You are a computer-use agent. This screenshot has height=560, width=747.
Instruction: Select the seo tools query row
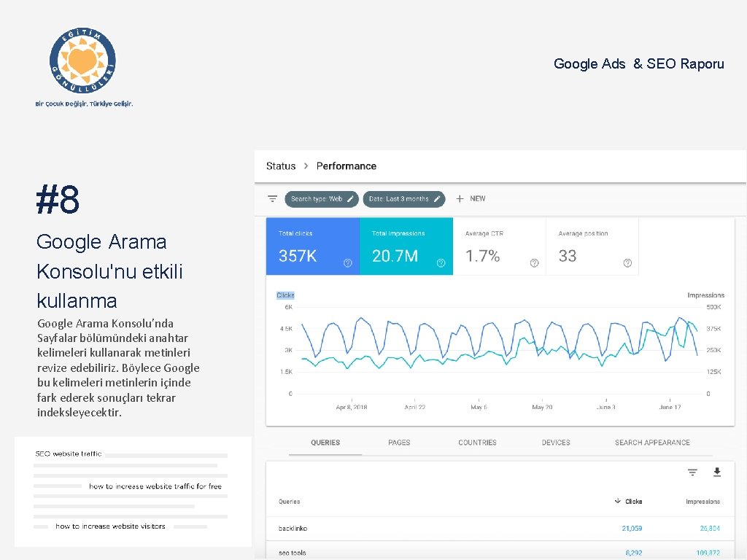pos(500,550)
